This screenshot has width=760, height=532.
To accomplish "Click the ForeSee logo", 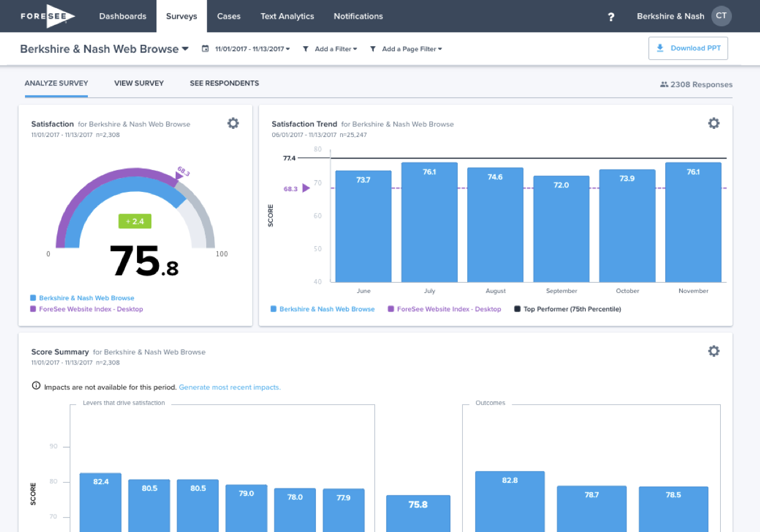I will [47, 16].
